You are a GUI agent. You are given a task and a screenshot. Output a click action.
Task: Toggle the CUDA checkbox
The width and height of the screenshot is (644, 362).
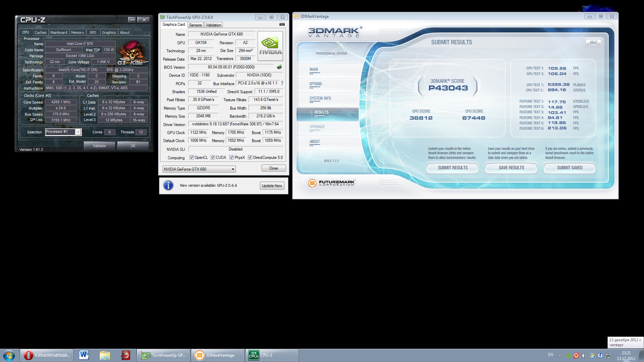point(213,158)
